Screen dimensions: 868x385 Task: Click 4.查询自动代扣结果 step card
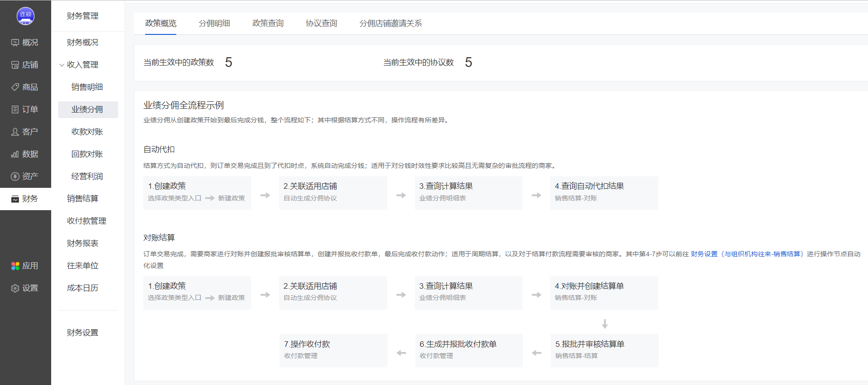pyautogui.click(x=604, y=192)
